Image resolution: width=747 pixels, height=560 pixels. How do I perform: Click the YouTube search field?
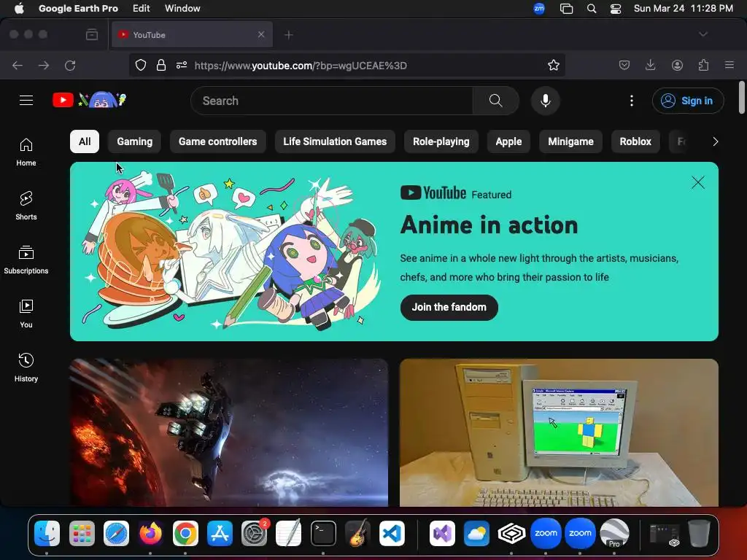coord(332,101)
